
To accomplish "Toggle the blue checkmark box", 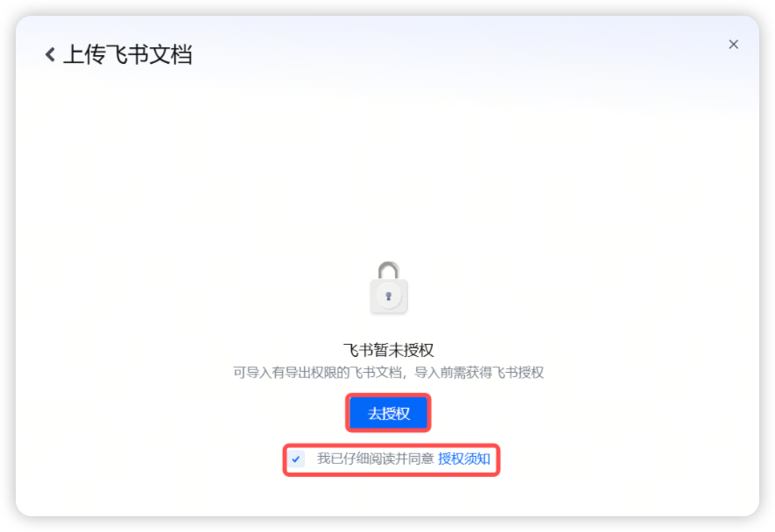I will (x=296, y=458).
